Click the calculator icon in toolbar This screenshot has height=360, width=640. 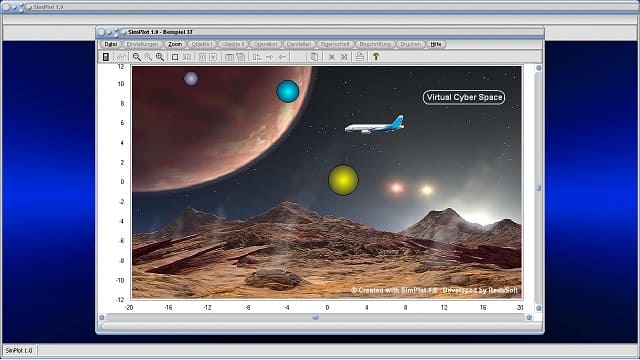[106, 57]
